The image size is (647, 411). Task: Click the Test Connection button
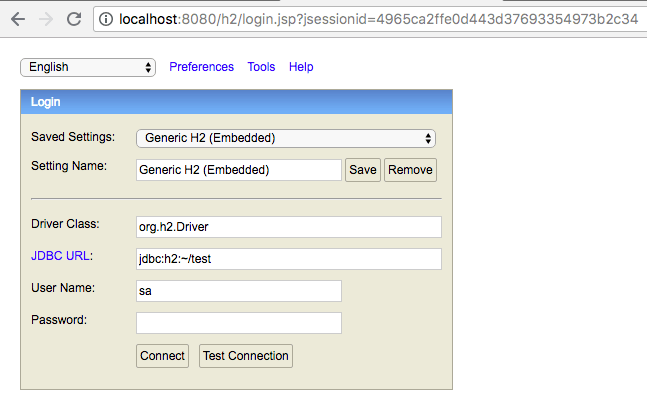(x=246, y=356)
